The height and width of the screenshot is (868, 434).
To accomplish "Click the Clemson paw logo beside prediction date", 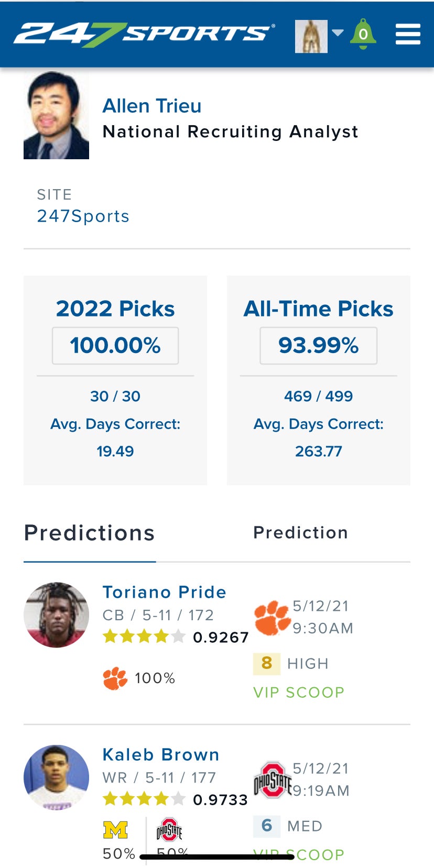I will coord(272,618).
